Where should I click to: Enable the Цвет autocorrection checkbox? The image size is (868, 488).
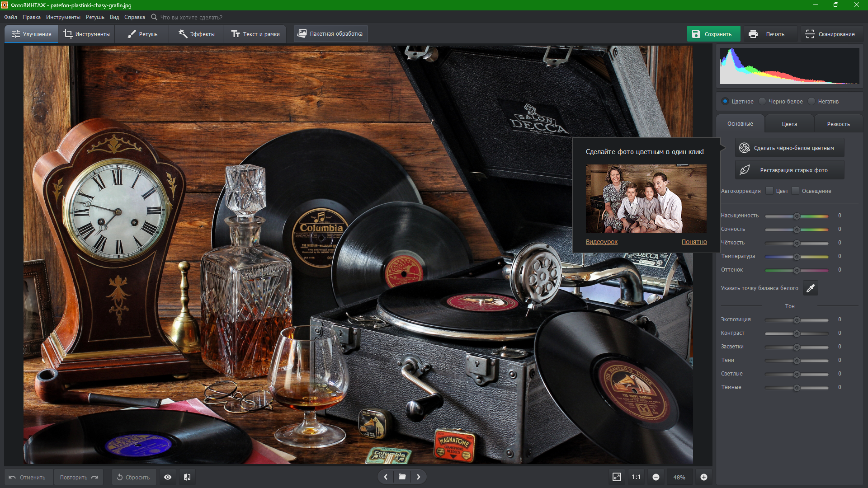769,191
